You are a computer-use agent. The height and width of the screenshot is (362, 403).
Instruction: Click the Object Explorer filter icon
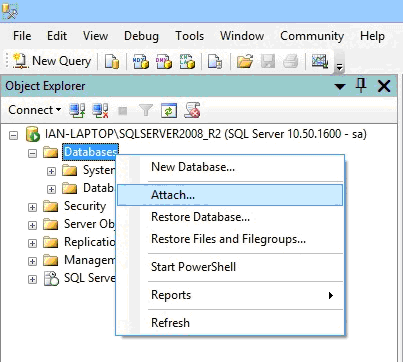[146, 110]
